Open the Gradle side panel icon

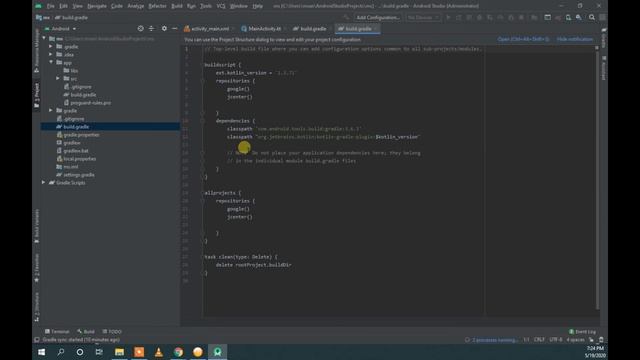pos(604,38)
